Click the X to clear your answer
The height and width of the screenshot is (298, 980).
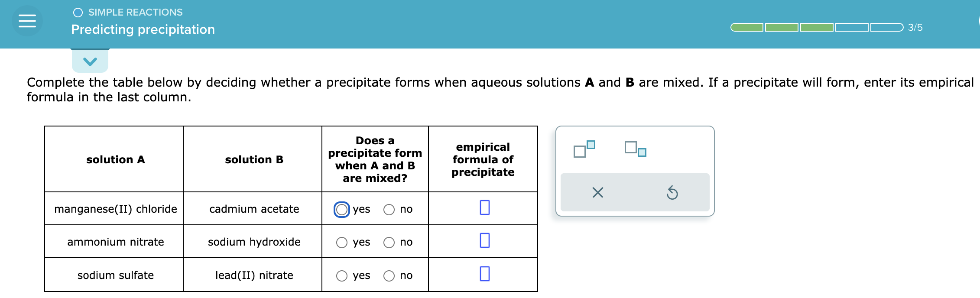click(x=597, y=193)
